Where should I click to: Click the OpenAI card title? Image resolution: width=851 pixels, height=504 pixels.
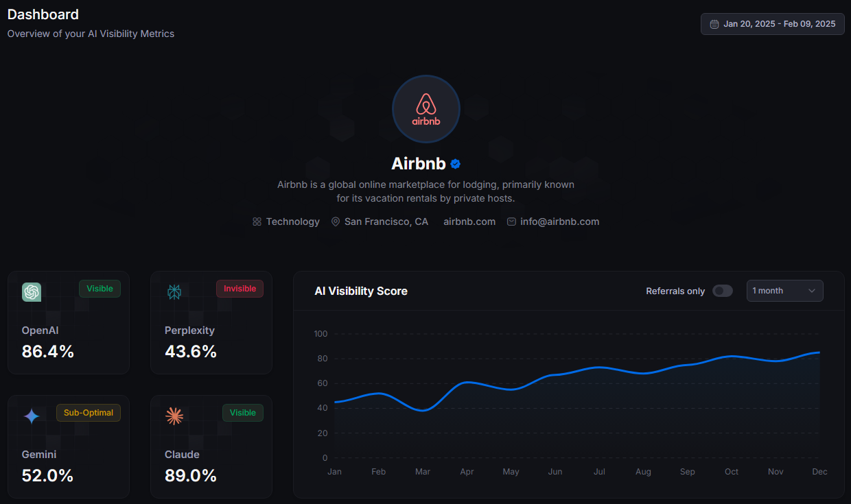[x=40, y=331]
